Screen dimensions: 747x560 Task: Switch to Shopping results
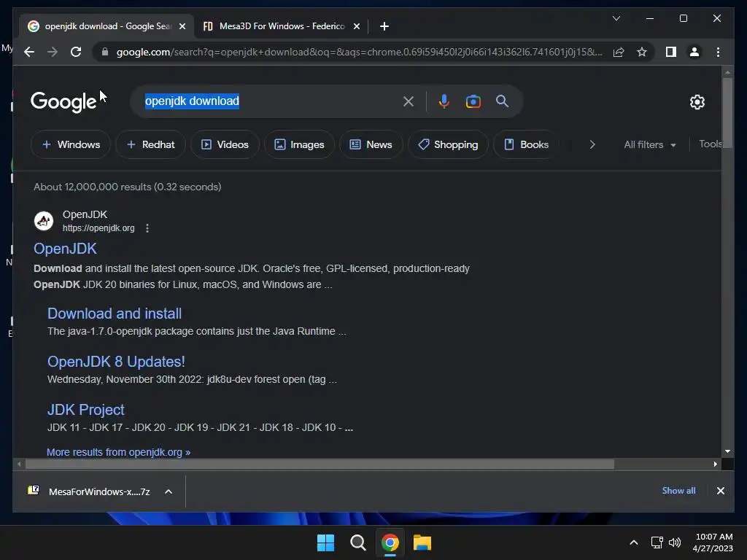[448, 144]
